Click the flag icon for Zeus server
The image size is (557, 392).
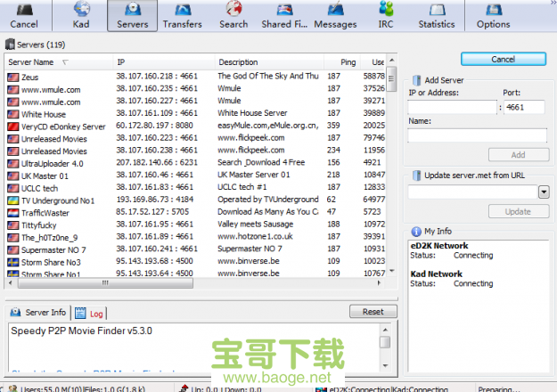click(x=13, y=78)
